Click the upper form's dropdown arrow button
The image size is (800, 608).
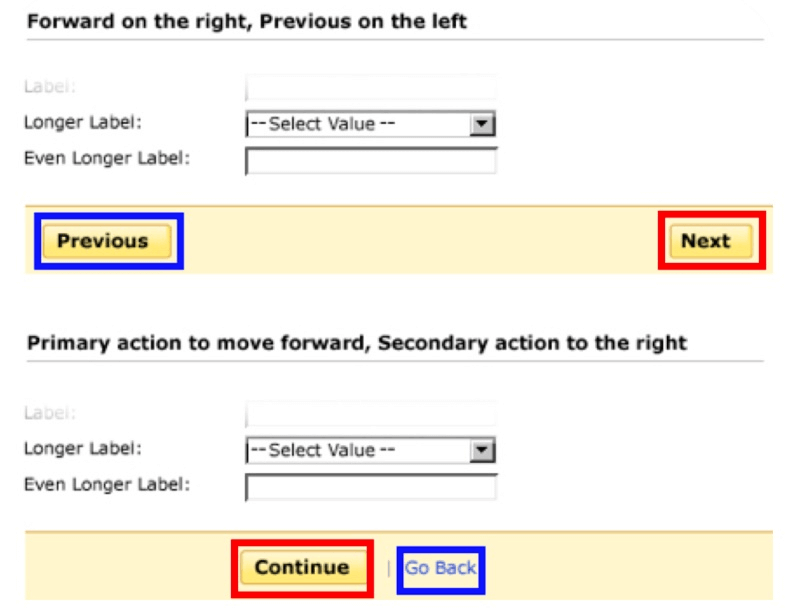[483, 124]
